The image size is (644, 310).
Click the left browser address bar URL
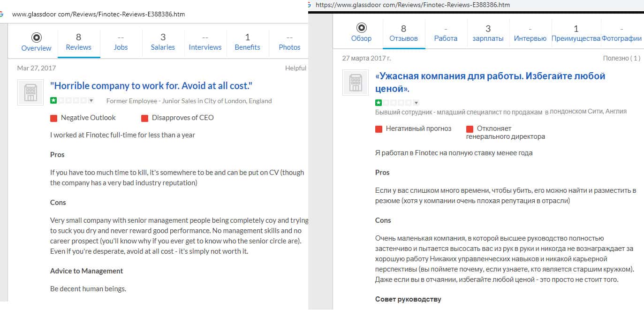pos(98,14)
